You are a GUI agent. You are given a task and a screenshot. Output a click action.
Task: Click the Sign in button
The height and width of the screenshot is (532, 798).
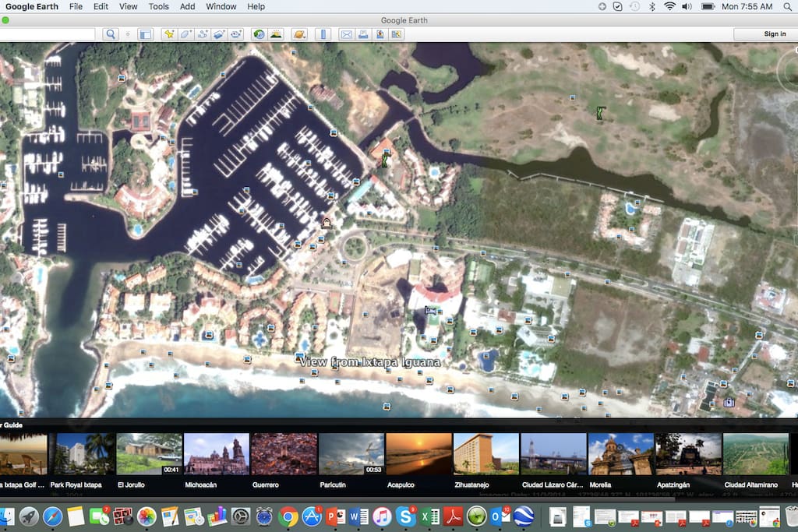click(x=775, y=34)
